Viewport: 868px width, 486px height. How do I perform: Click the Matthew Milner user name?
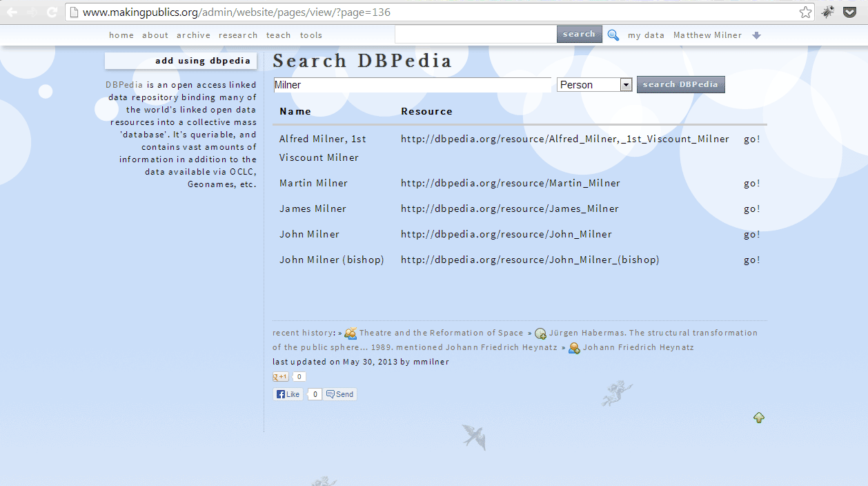(708, 35)
